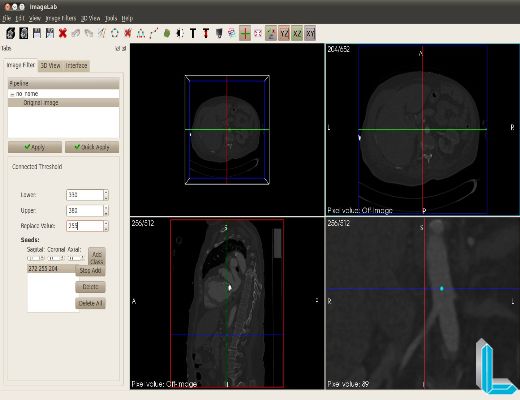Click the Quick Apply button
This screenshot has width=520, height=400.
(x=92, y=147)
